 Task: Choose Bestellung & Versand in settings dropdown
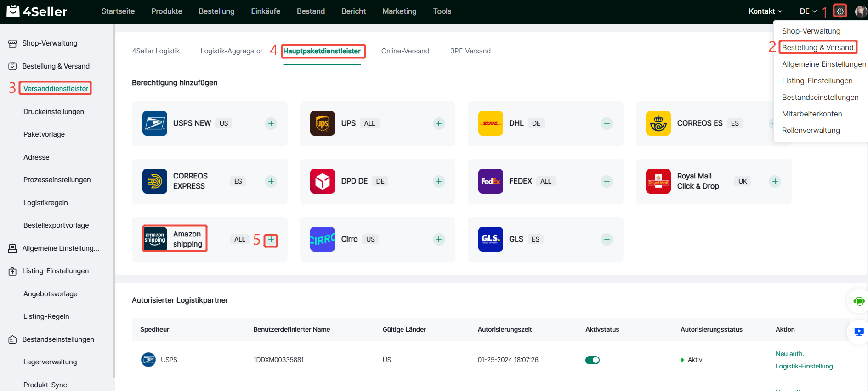pyautogui.click(x=818, y=48)
